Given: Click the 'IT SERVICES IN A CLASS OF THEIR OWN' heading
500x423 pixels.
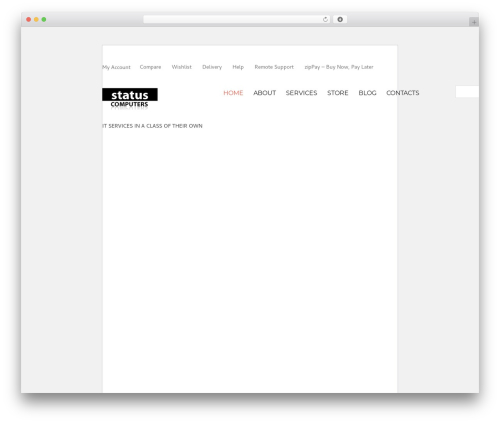Looking at the screenshot, I should click(152, 126).
